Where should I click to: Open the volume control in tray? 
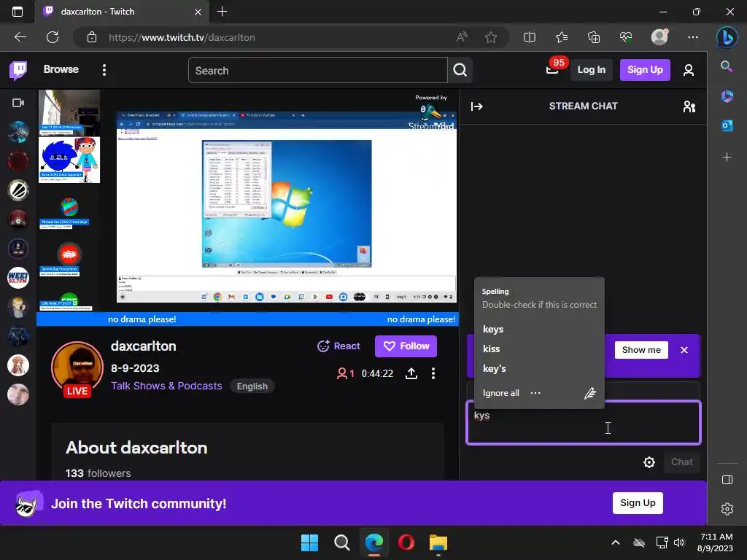(679, 542)
